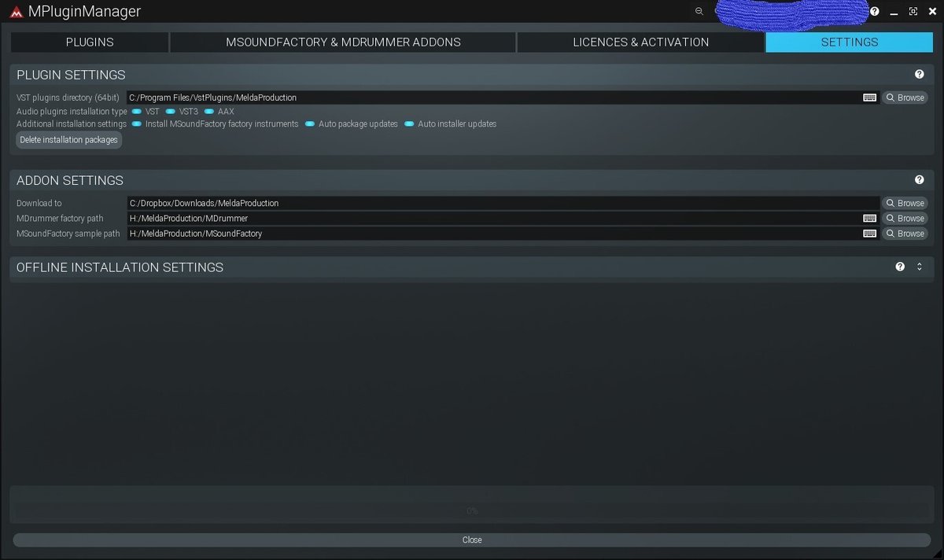This screenshot has height=560, width=944.
Task: Click the MSoundFactory sample path field
Action: tap(503, 234)
